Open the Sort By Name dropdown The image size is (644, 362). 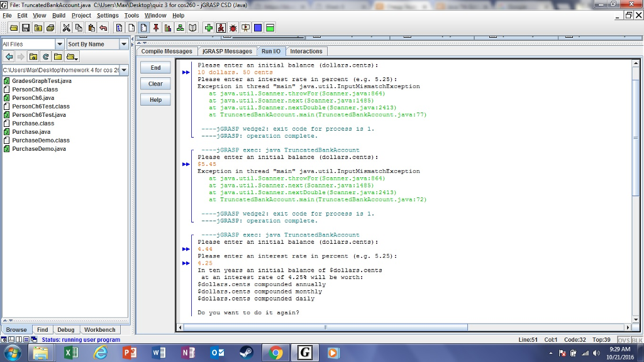tap(124, 44)
